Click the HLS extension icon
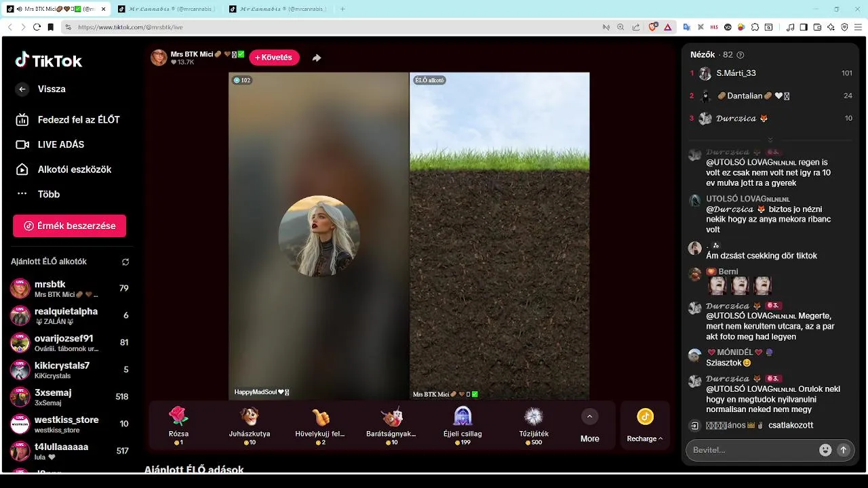This screenshot has height=488, width=868. pyautogui.click(x=714, y=27)
